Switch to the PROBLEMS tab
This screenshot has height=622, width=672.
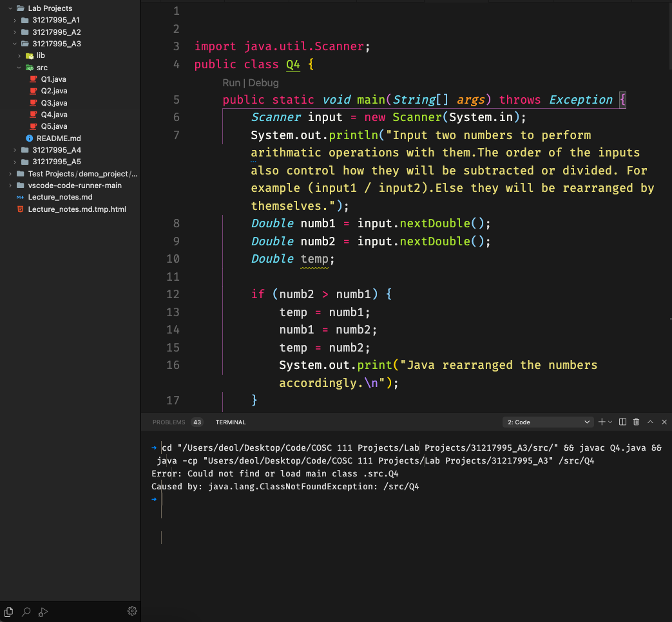(169, 422)
